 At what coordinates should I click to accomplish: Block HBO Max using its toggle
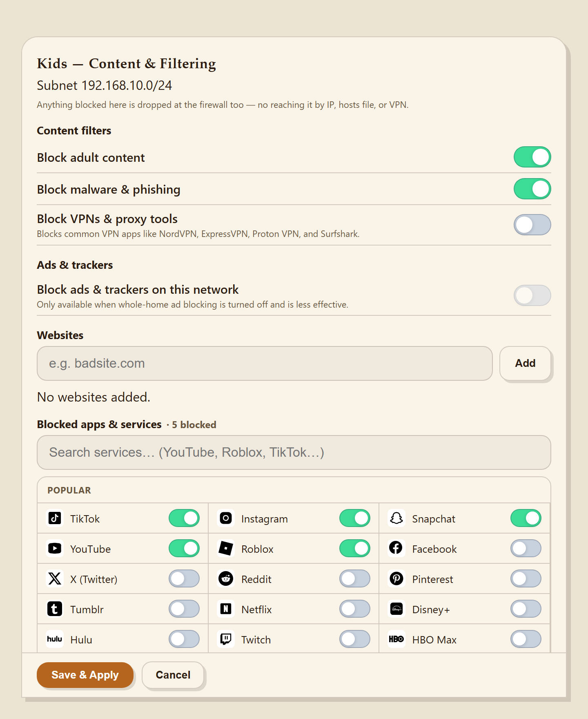click(x=526, y=639)
